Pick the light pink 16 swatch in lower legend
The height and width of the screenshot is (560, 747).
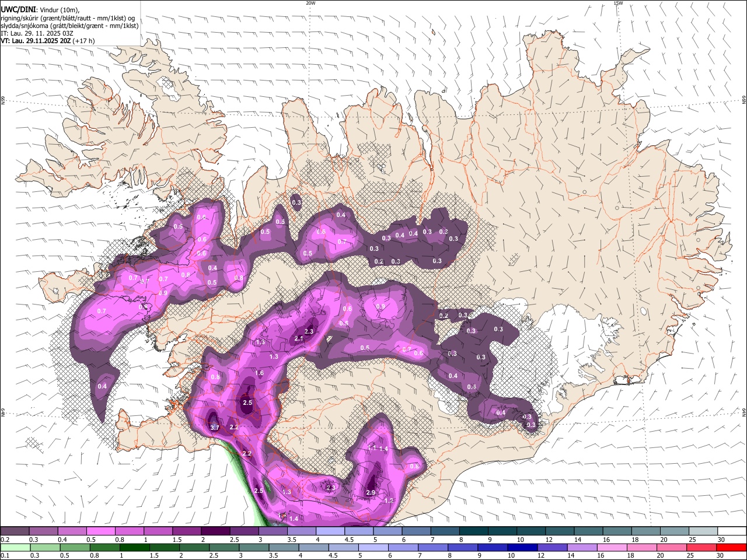[x=611, y=547]
